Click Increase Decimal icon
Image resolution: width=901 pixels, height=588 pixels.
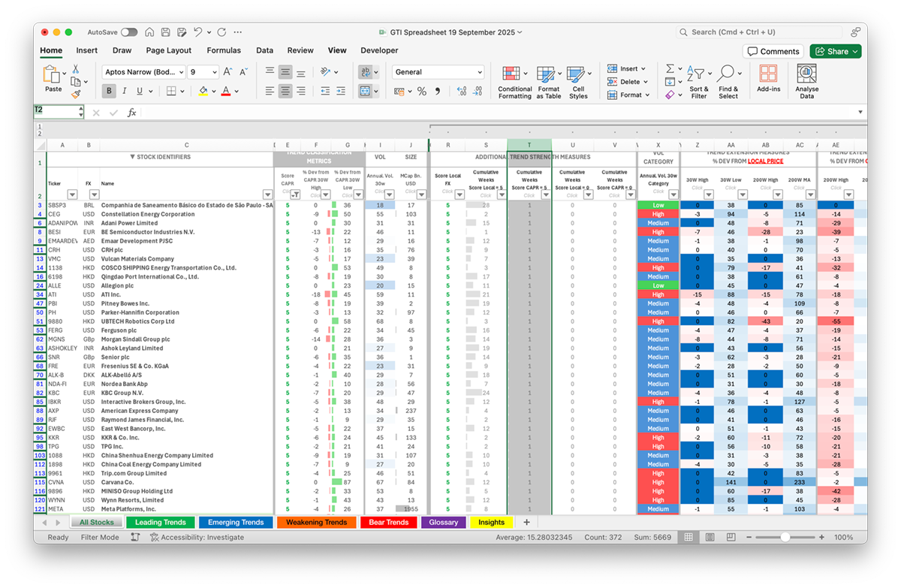pyautogui.click(x=461, y=92)
